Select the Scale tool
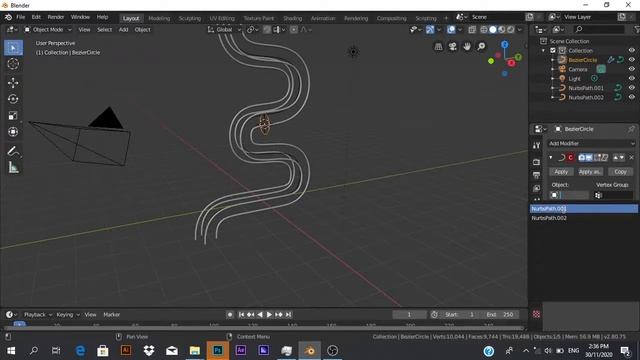The height and width of the screenshot is (360, 640). pyautogui.click(x=13, y=116)
